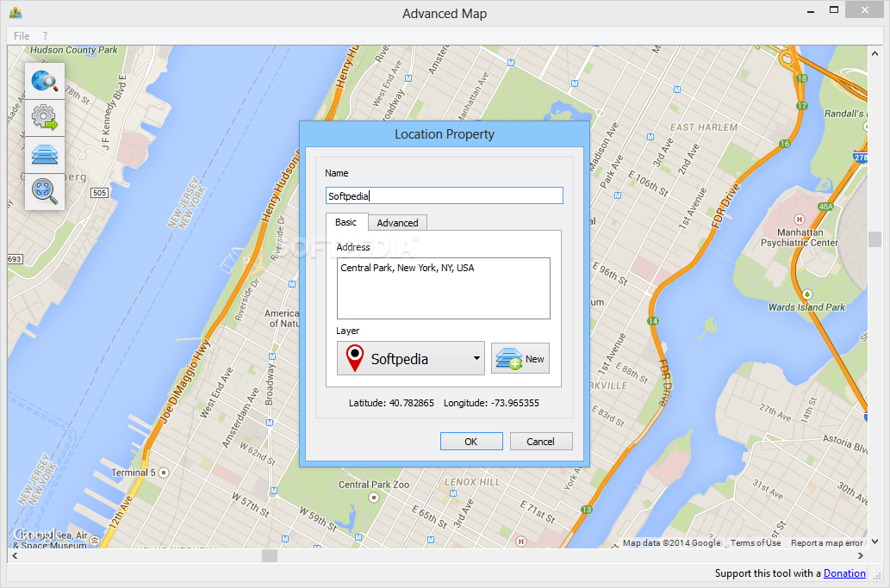Click inside the Address text box
Viewport: 890px width, 588px height.
click(444, 288)
